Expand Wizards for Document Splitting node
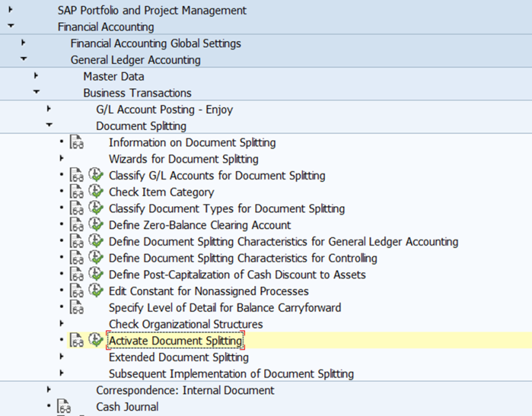This screenshot has width=532, height=416. point(61,158)
